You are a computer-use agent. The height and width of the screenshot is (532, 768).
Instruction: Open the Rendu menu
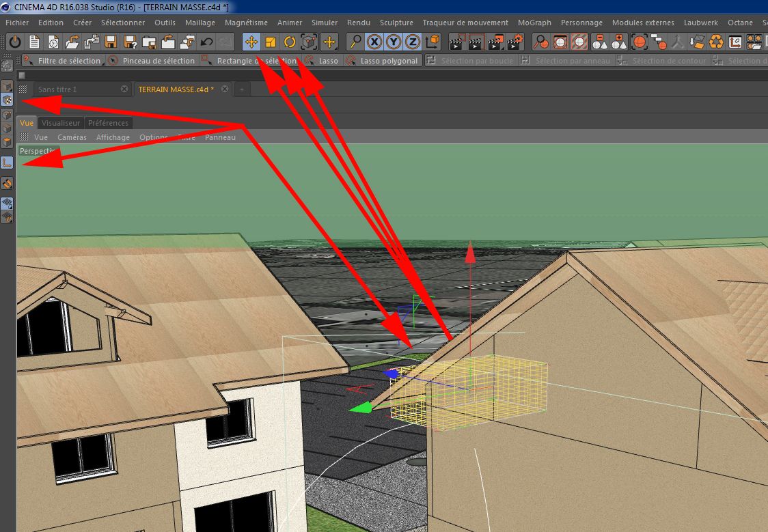point(359,23)
